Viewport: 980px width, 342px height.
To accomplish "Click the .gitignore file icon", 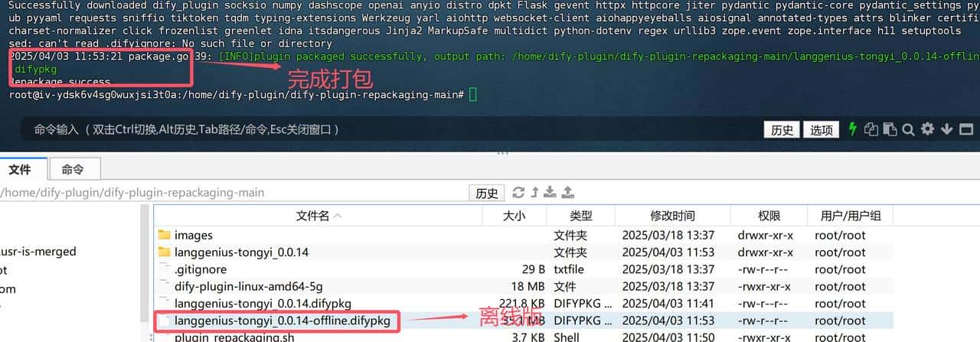I will pyautogui.click(x=164, y=269).
